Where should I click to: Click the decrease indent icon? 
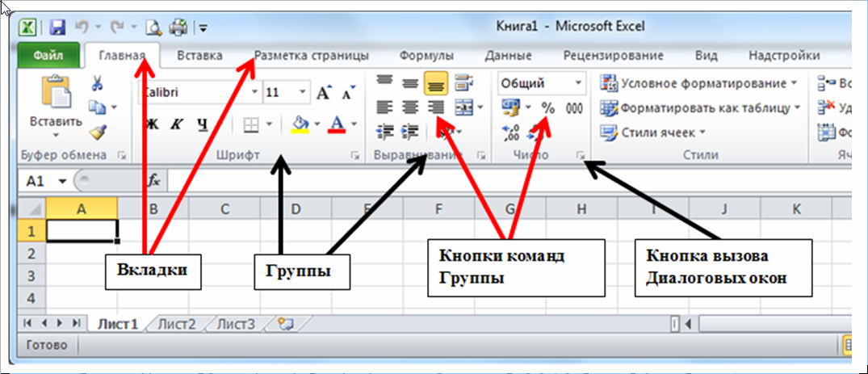(x=384, y=131)
